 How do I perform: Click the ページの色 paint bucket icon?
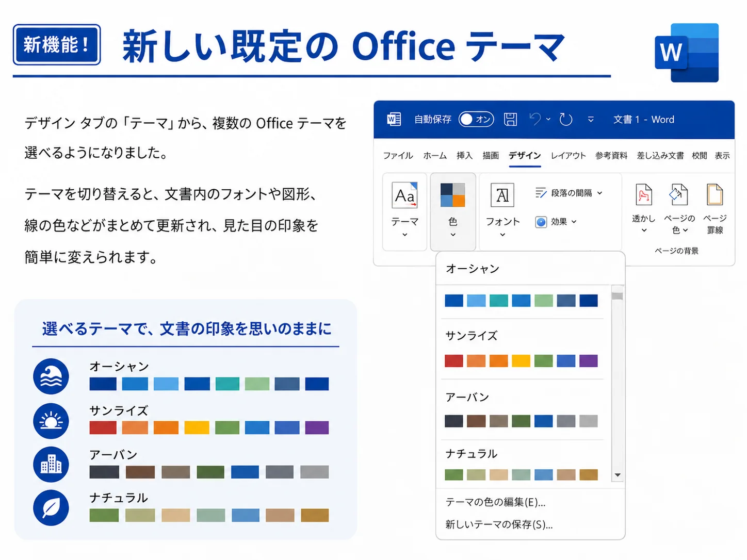point(678,195)
